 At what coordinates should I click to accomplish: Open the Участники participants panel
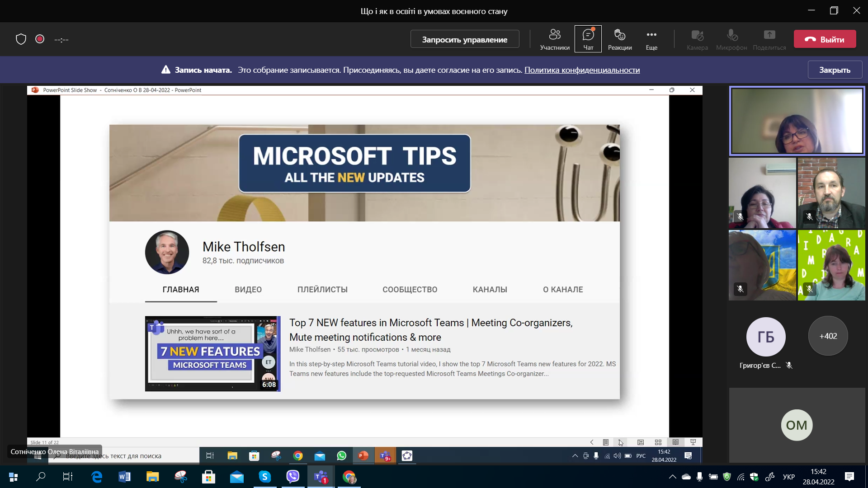click(x=555, y=39)
